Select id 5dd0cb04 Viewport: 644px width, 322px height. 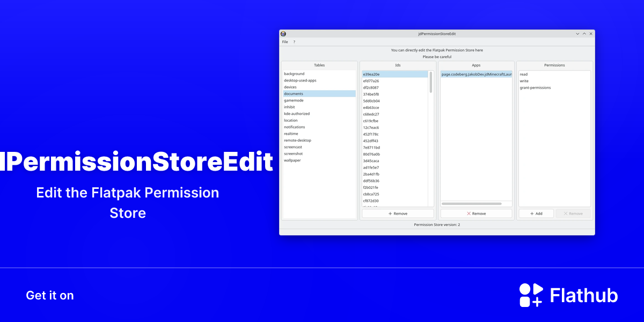[395, 101]
